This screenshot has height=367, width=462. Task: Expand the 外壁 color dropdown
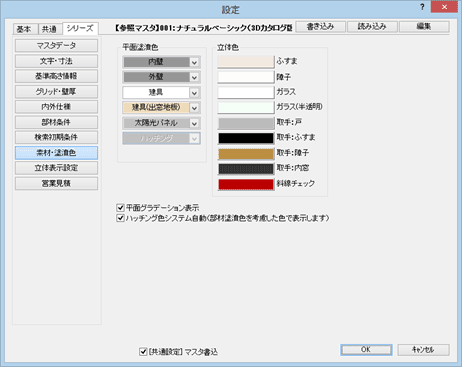point(194,77)
